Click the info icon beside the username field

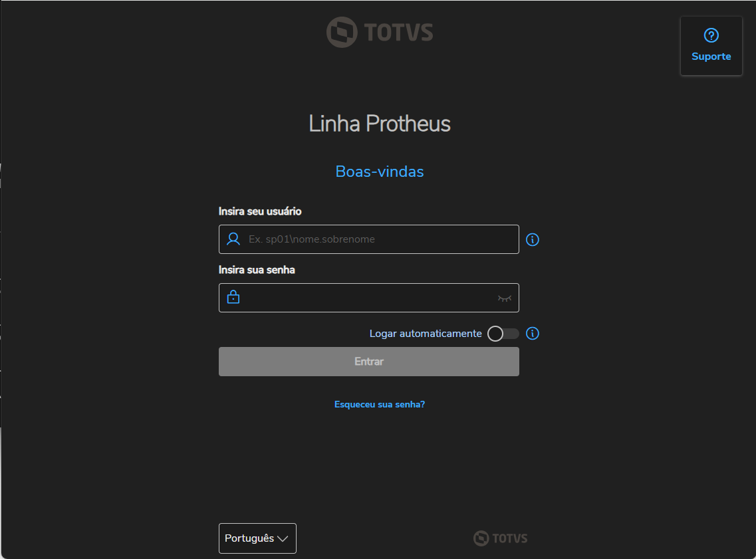pos(533,239)
